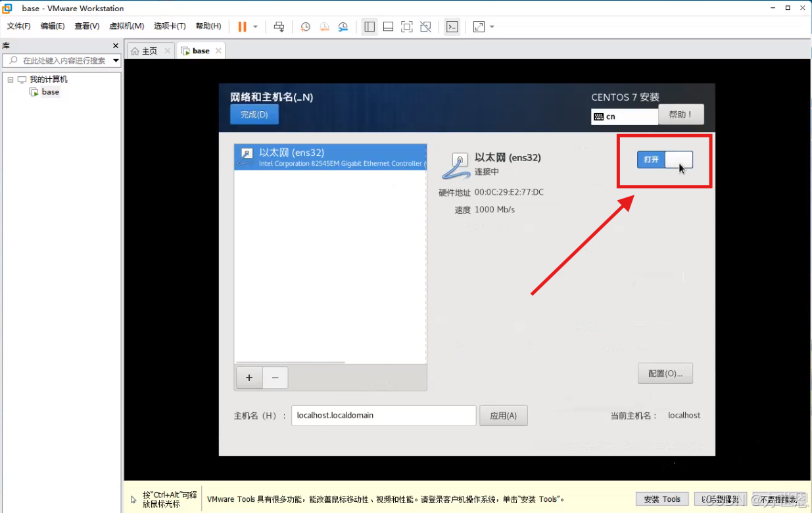The height and width of the screenshot is (513, 812).
Task: Click the 安装 Tools button
Action: point(662,499)
